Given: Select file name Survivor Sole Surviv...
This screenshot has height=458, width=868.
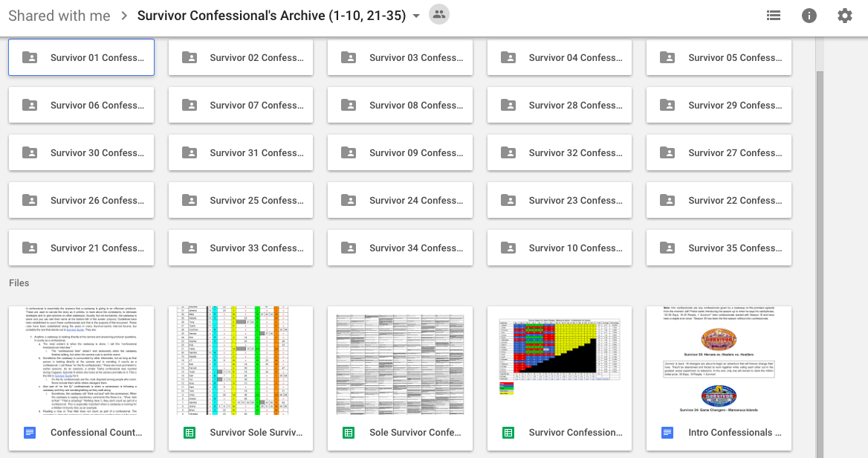Looking at the screenshot, I should coord(256,433).
